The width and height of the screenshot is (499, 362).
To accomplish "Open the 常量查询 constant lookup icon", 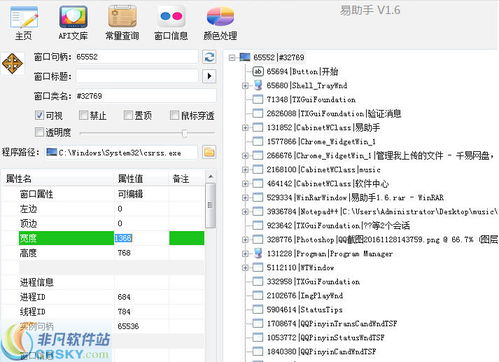I will click(122, 23).
